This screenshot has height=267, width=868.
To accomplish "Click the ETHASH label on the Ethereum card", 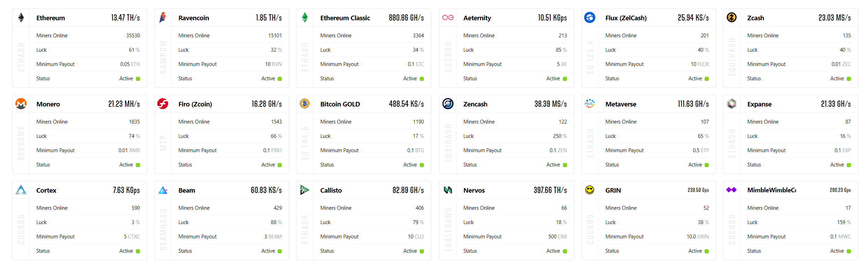I will tap(21, 57).
